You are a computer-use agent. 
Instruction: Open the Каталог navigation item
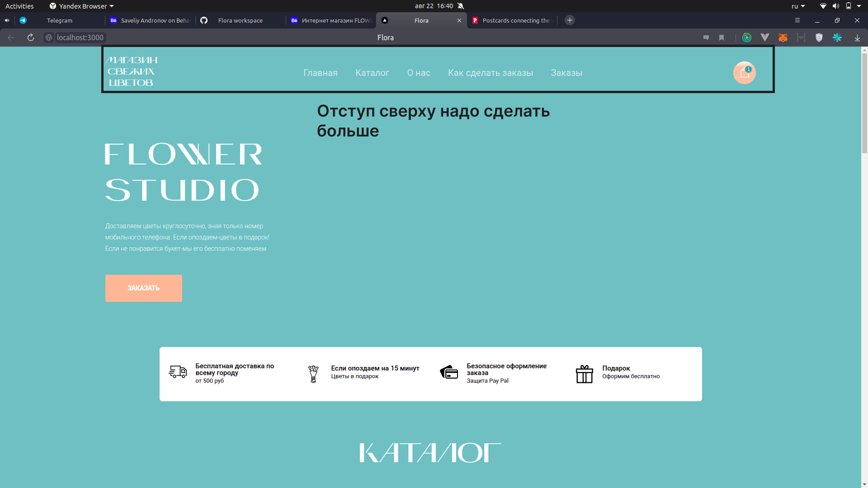pos(372,73)
